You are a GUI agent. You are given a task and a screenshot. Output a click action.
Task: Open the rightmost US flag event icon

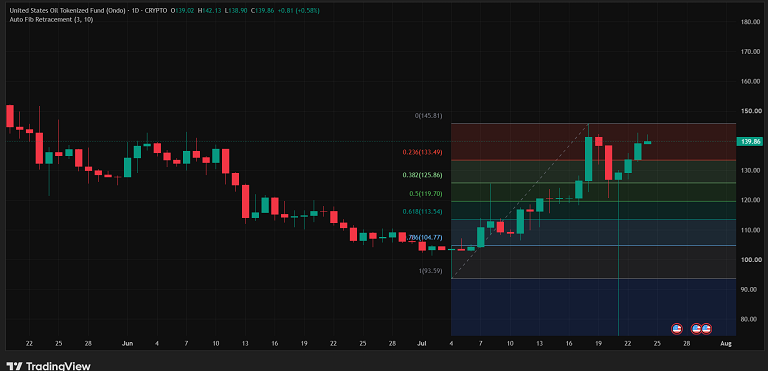706,328
